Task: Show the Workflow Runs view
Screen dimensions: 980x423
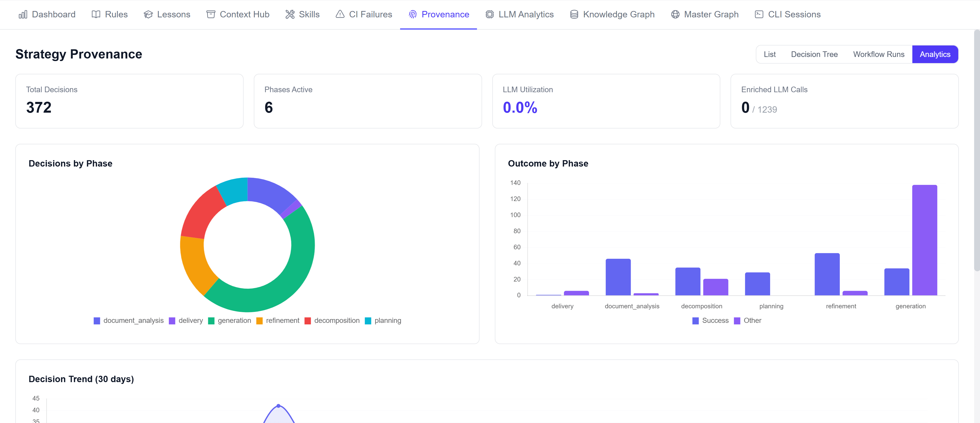Action: click(x=878, y=54)
